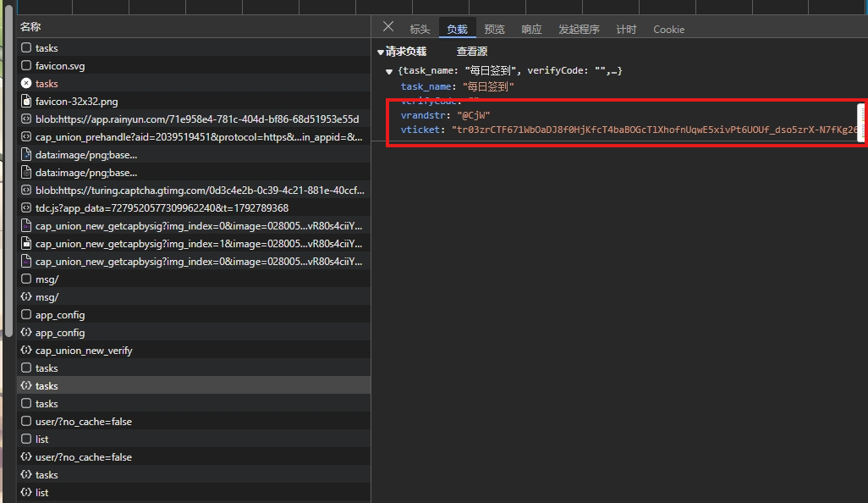Open the Cookie tab
The image size is (868, 503).
pyautogui.click(x=668, y=30)
